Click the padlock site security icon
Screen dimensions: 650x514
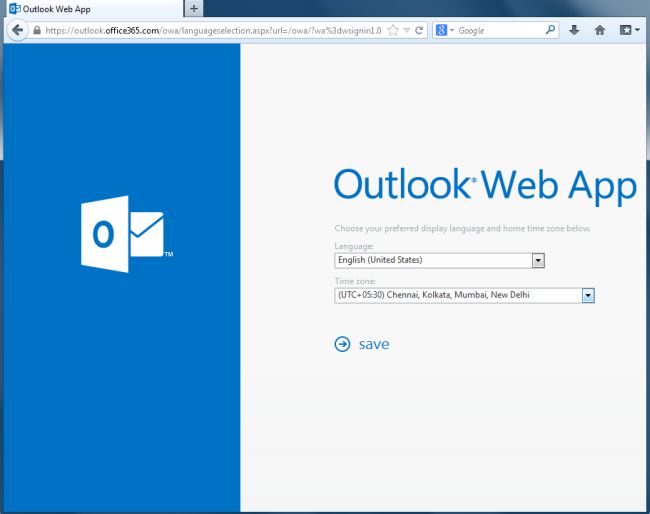(37, 30)
